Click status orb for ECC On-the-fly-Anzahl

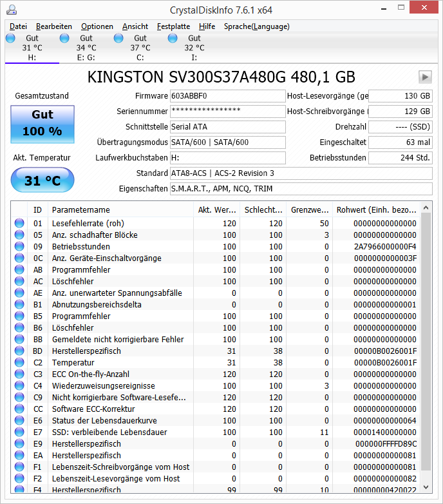(19, 374)
